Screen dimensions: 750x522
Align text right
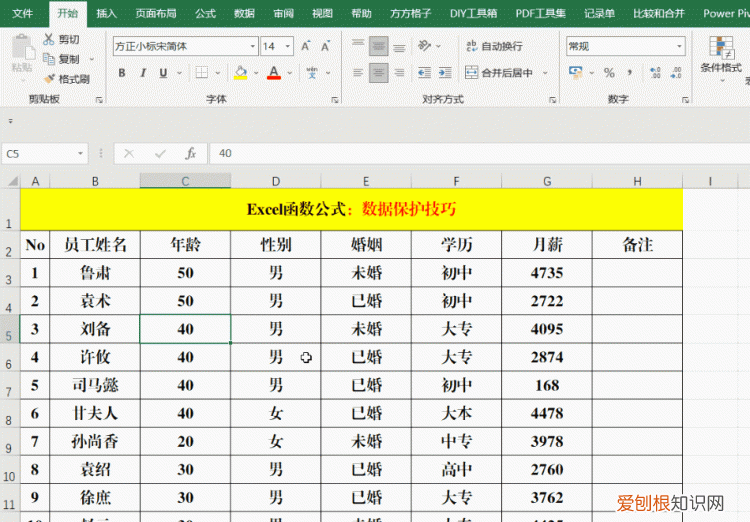tap(399, 73)
